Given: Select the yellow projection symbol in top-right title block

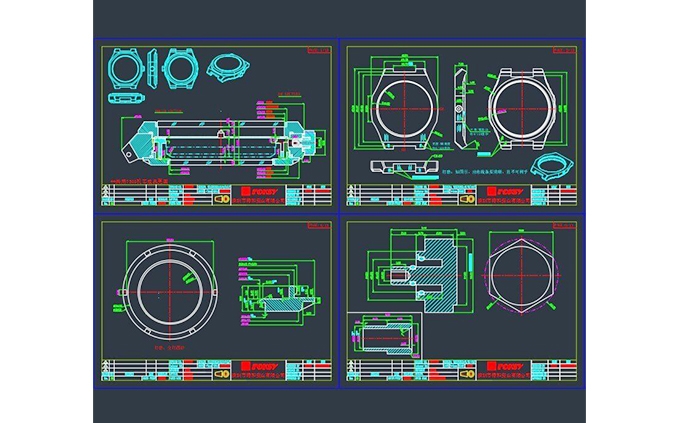Looking at the screenshot, I should 466,199.
